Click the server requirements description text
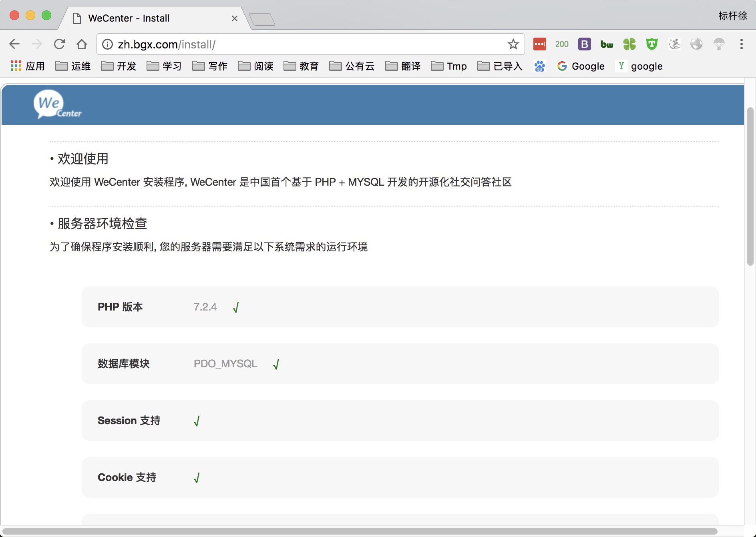The image size is (756, 537). [209, 247]
